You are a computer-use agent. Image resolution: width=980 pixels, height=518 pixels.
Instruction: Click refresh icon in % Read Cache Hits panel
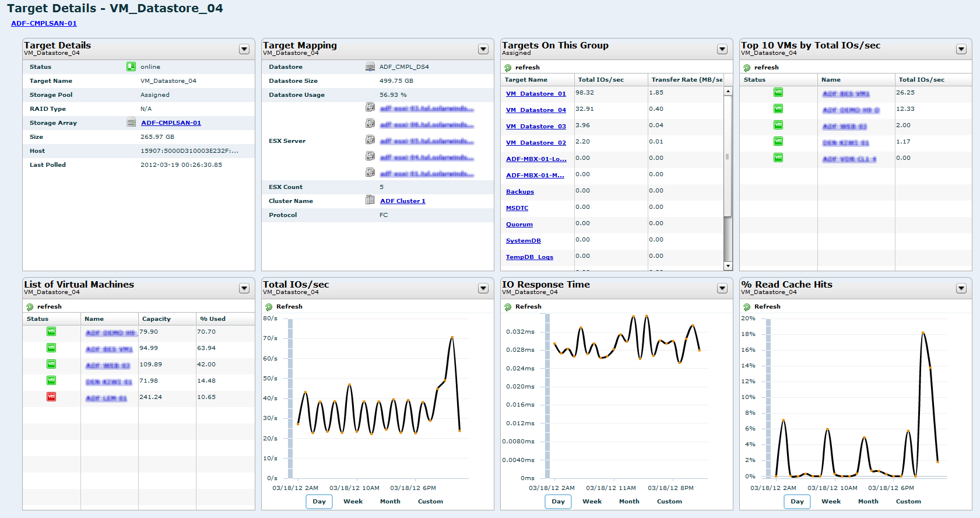[x=747, y=307]
